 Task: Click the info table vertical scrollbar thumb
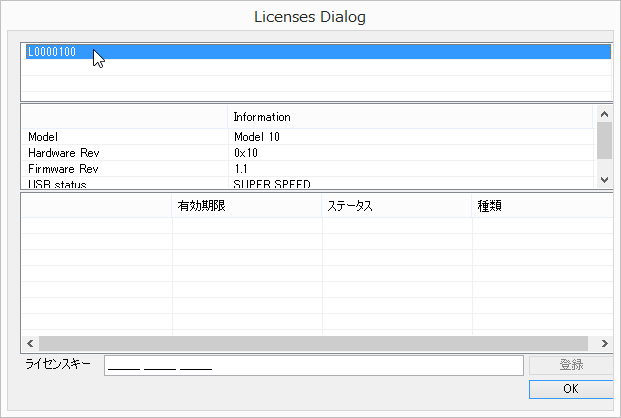click(x=604, y=140)
